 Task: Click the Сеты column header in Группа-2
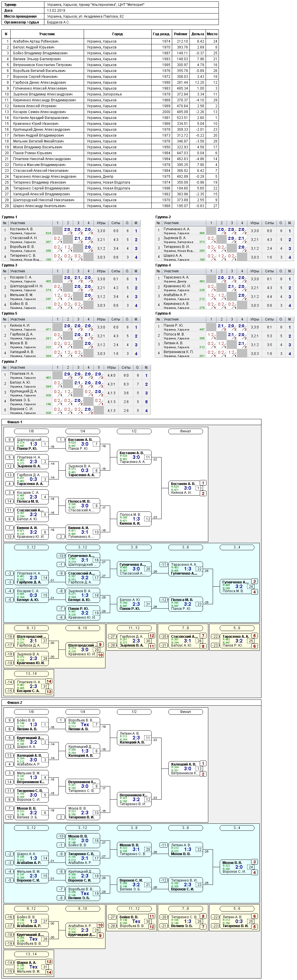269,223
